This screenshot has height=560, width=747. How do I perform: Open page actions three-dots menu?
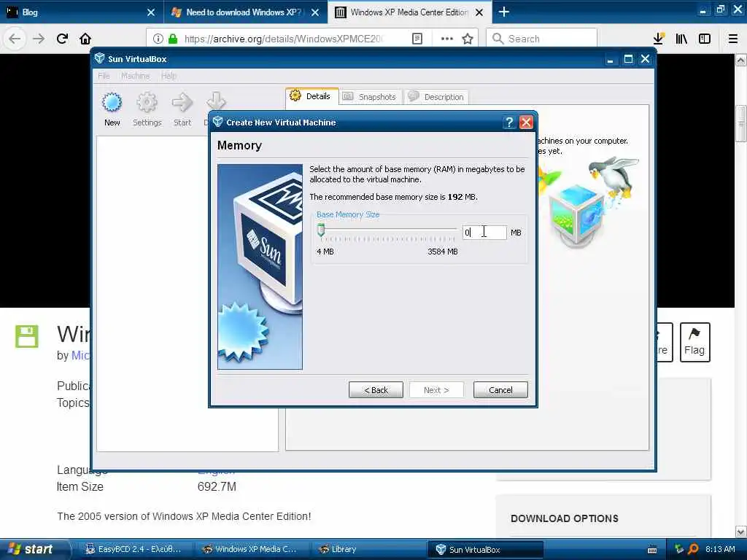tap(447, 39)
